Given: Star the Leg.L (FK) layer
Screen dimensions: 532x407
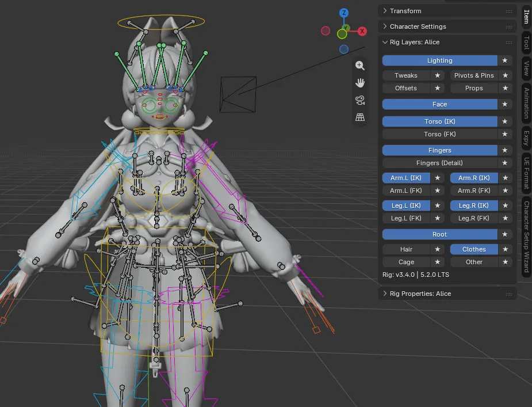Looking at the screenshot, I should point(437,218).
